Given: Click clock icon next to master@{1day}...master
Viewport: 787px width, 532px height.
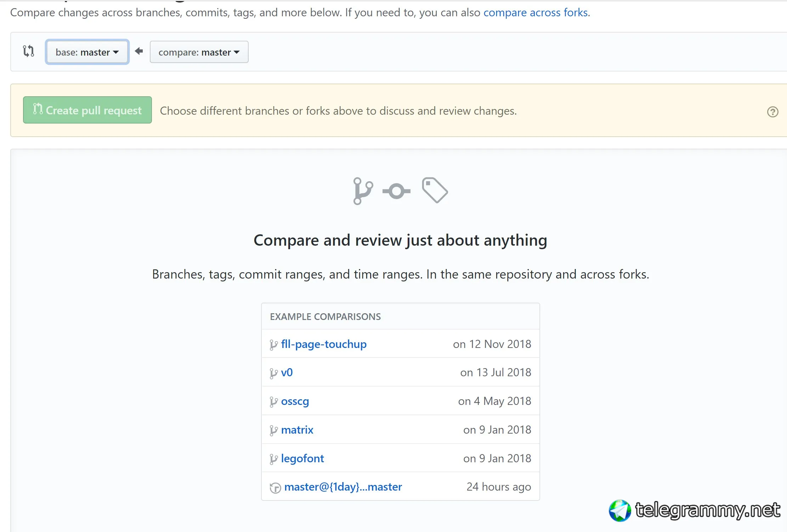Looking at the screenshot, I should click(275, 488).
